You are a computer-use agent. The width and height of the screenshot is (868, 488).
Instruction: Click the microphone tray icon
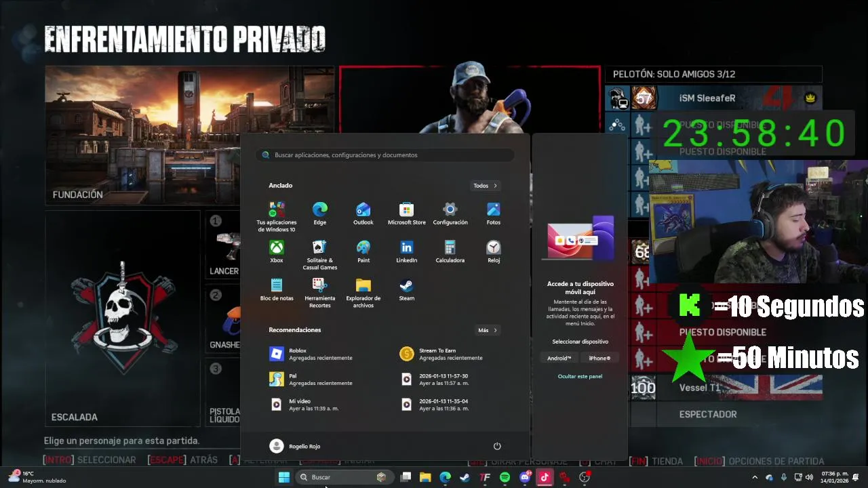[x=784, y=477]
